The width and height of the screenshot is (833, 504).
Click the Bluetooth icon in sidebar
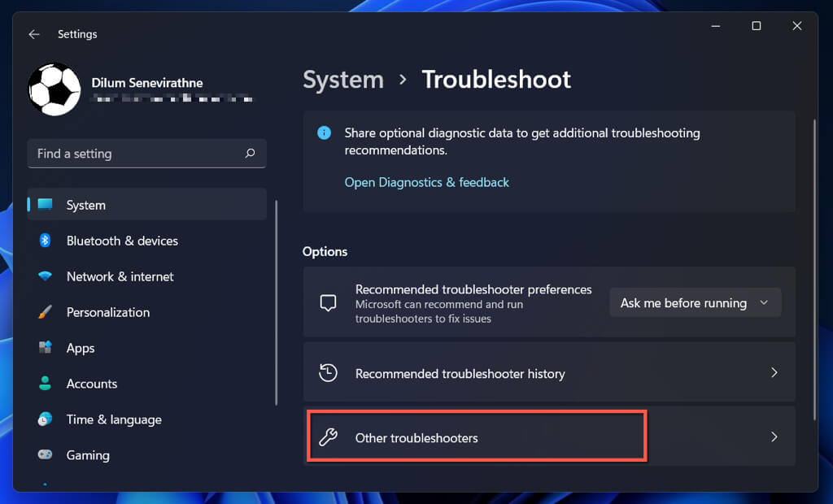(x=46, y=241)
